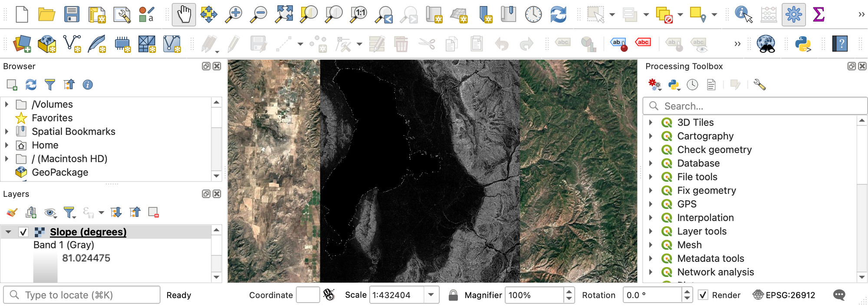Click Zoom to Native Resolution 1:1 icon
Image resolution: width=868 pixels, height=306 pixels.
[359, 14]
